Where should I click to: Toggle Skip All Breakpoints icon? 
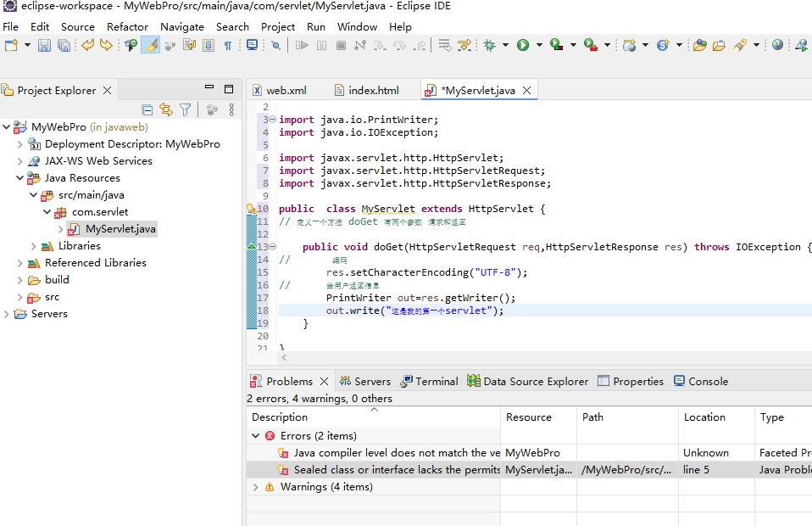[276, 46]
